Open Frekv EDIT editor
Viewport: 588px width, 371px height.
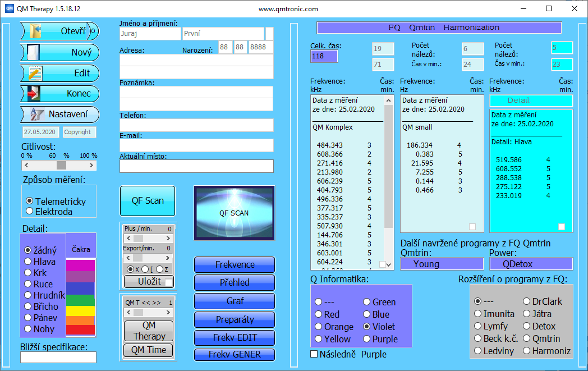point(235,338)
